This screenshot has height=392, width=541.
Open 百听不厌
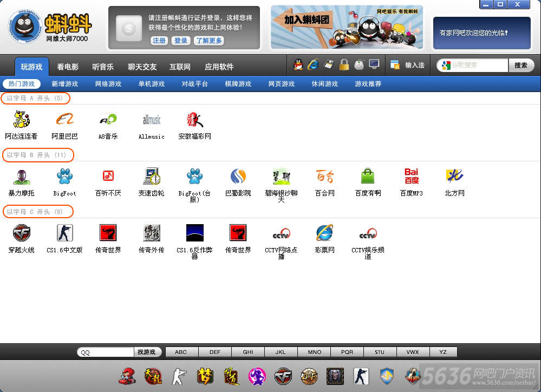click(x=108, y=182)
